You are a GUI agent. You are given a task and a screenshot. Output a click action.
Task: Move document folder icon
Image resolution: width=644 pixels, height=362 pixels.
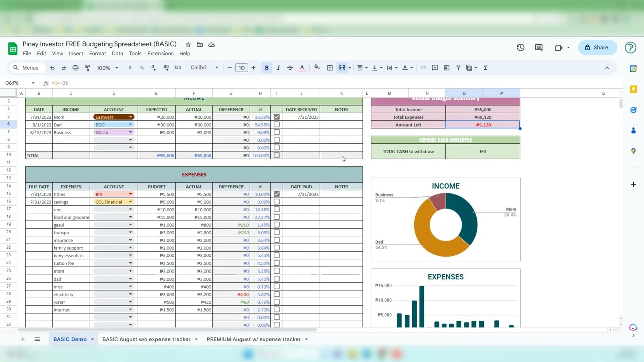200,44
